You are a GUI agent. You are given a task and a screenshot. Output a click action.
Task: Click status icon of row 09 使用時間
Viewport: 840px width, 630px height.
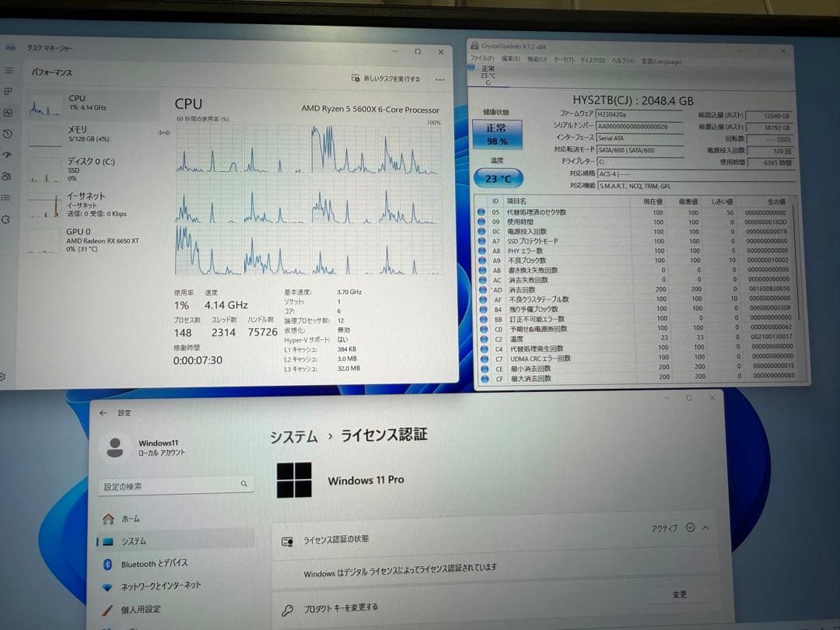pos(481,221)
